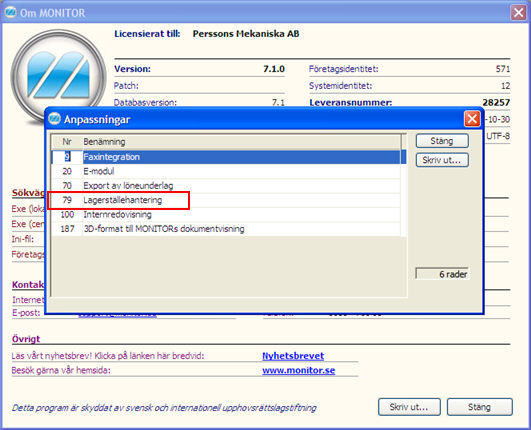
Task: Click Stäng button in Anpassningar dialog
Action: (x=442, y=141)
